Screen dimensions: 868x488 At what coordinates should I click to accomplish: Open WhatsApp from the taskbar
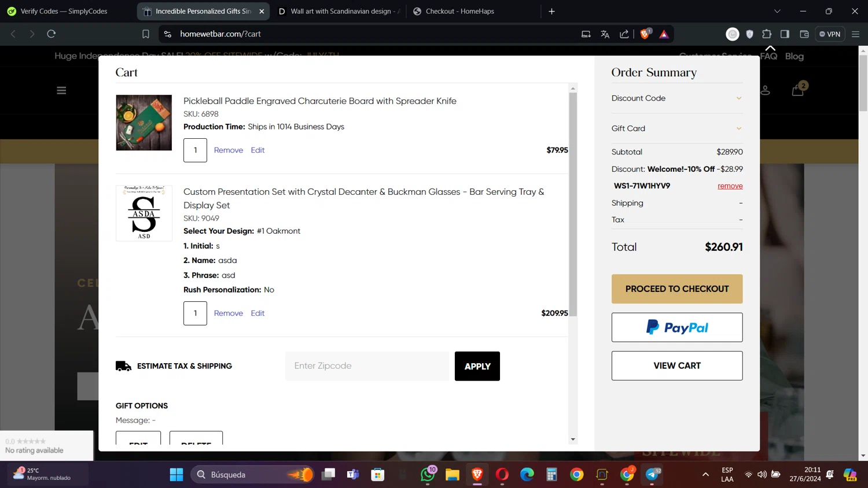click(428, 475)
